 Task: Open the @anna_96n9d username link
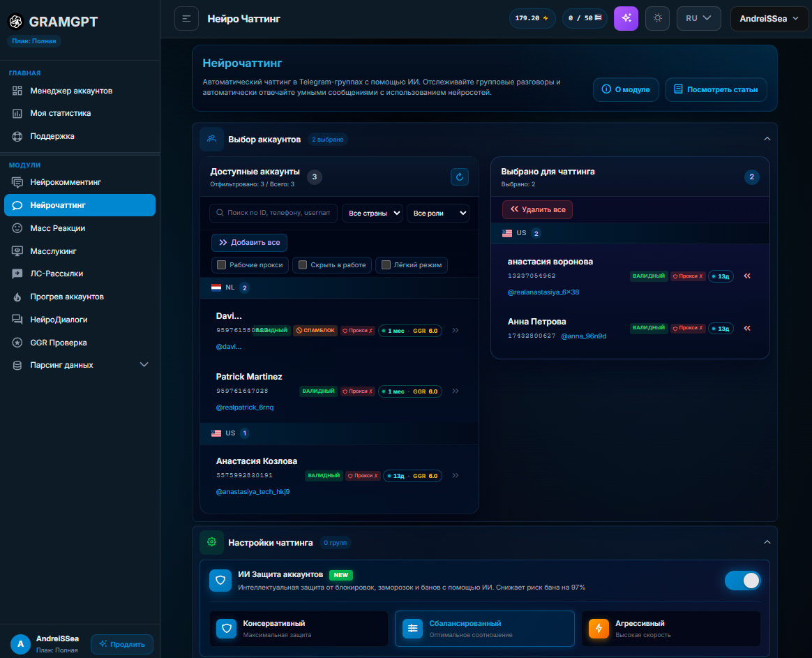click(584, 336)
